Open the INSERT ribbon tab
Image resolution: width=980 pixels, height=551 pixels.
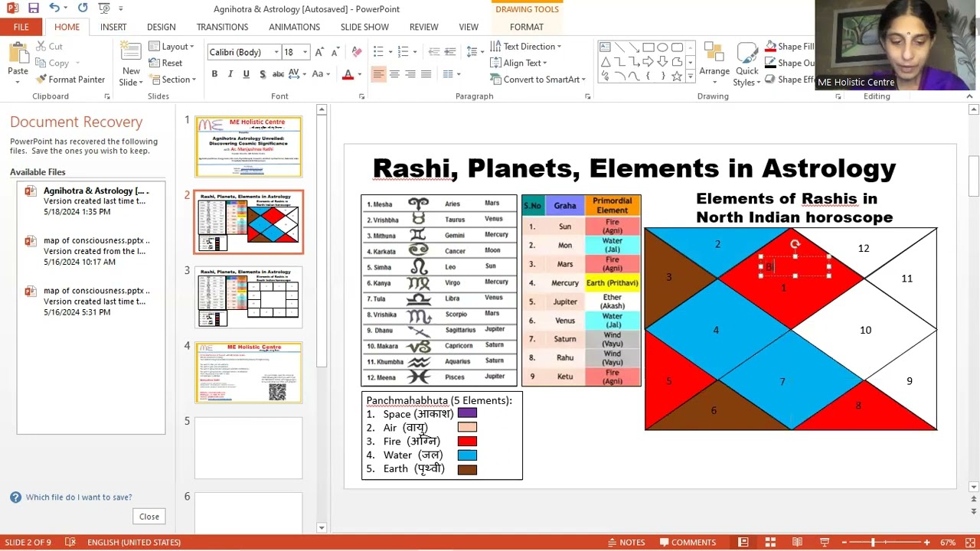click(113, 27)
